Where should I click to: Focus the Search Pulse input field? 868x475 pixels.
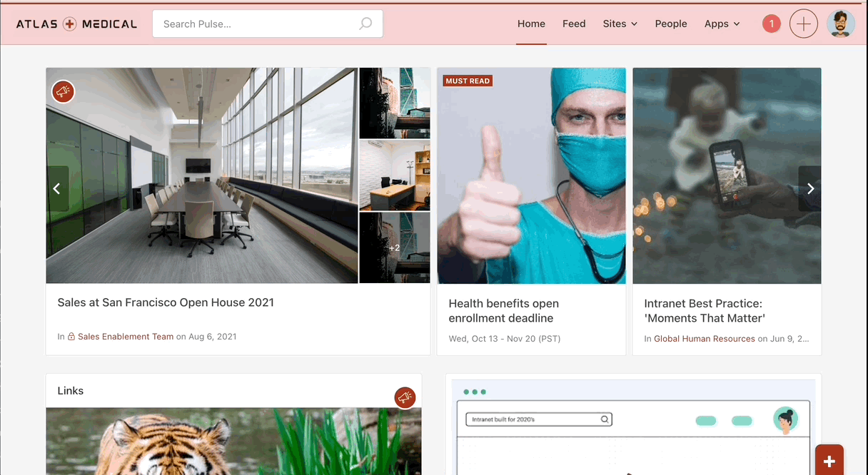click(268, 24)
